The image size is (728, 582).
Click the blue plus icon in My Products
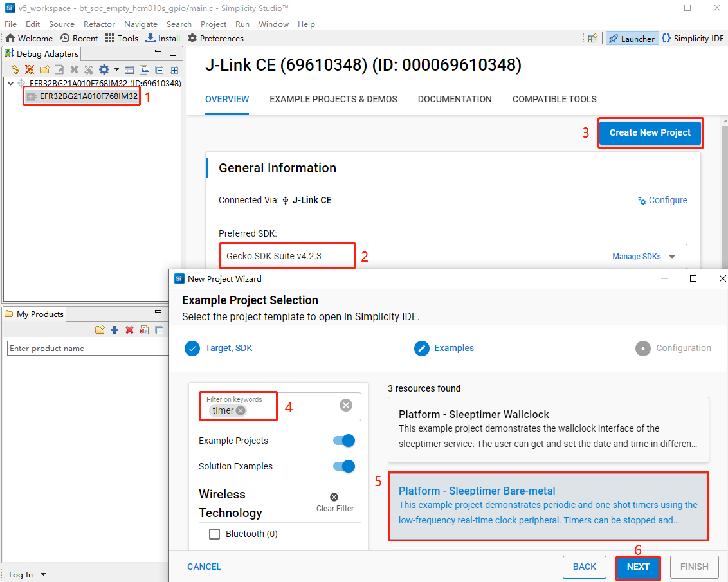[x=114, y=330]
